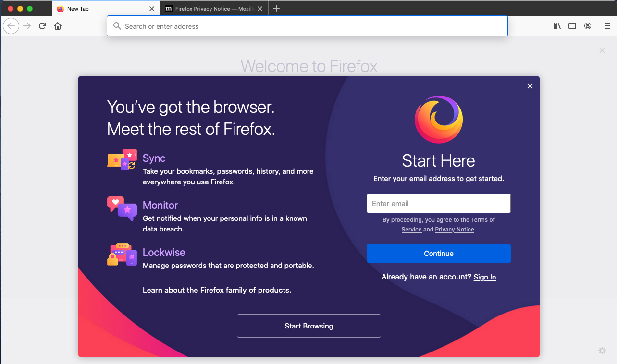This screenshot has width=617, height=364.
Task: Click the Lockwise password icon
Action: pos(122,255)
